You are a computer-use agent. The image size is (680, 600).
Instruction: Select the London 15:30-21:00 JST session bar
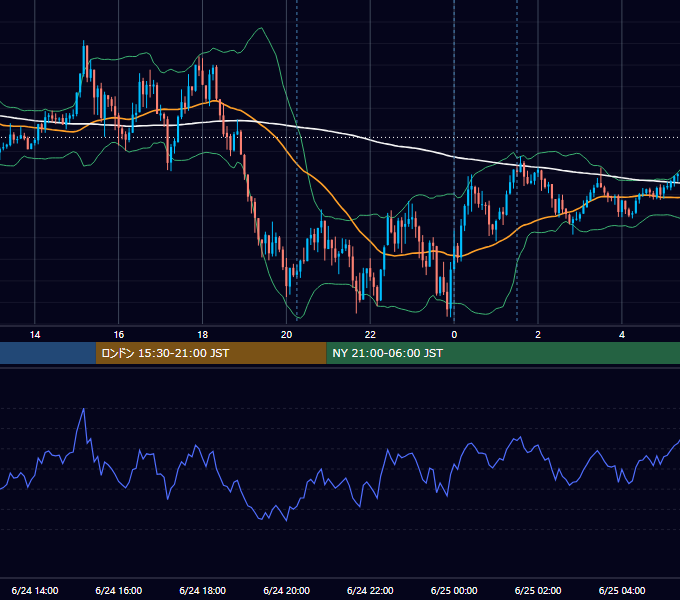pos(211,353)
